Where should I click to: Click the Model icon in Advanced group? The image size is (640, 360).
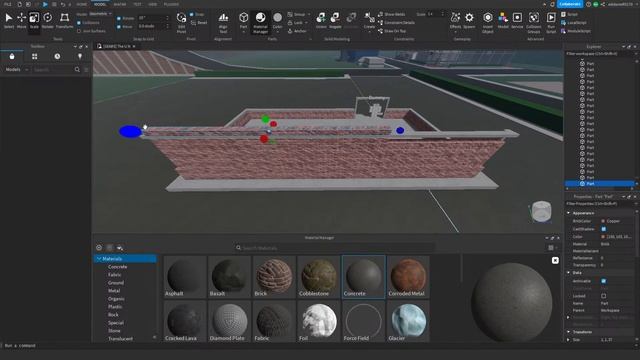point(503,20)
